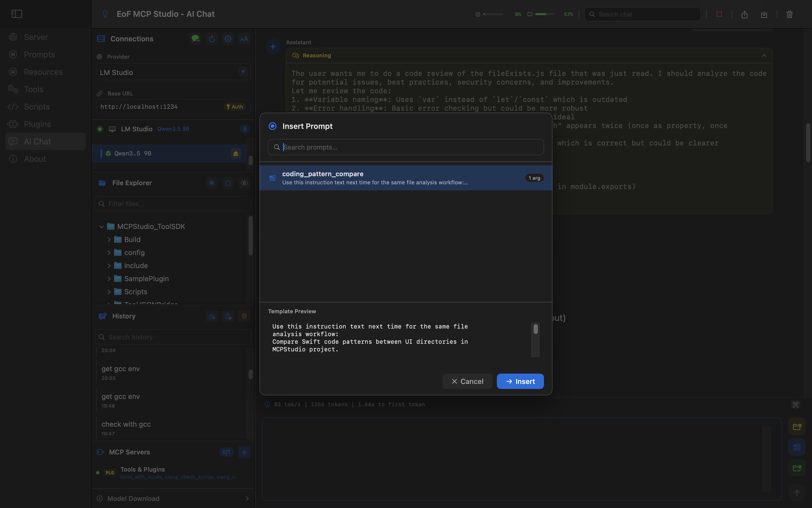
Task: Open the Prompts section
Action: coord(46,54)
